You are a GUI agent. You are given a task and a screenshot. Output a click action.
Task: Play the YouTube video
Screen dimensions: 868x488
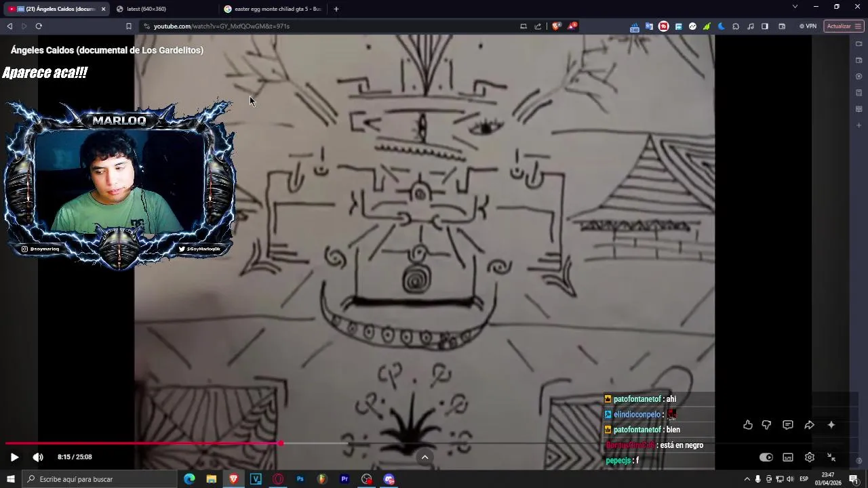pyautogui.click(x=14, y=457)
